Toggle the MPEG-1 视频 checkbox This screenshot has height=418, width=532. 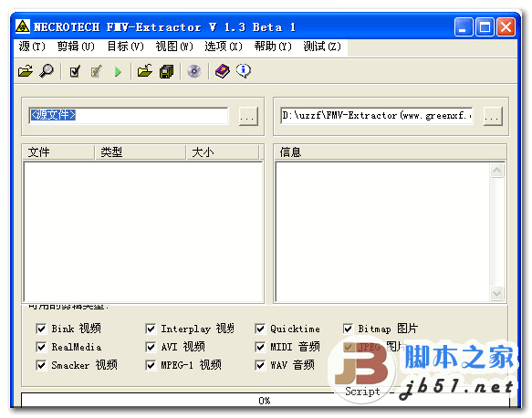coord(151,365)
